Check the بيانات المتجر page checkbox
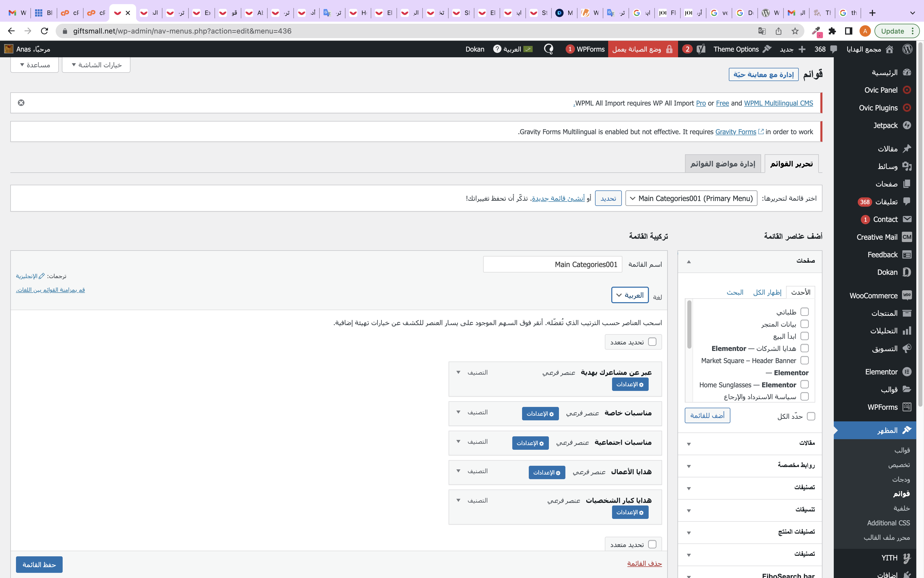924x578 pixels. pyautogui.click(x=804, y=324)
